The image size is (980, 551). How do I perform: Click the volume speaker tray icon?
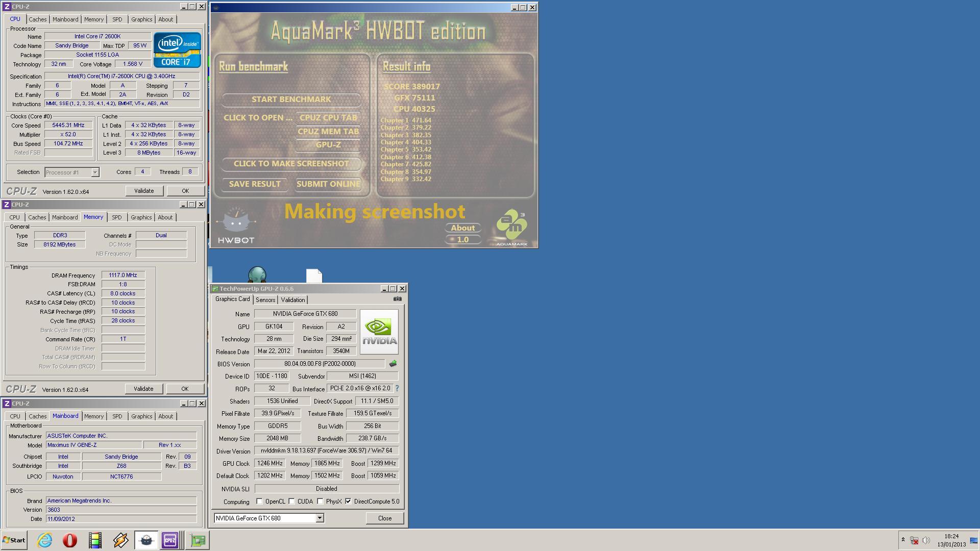point(926,540)
